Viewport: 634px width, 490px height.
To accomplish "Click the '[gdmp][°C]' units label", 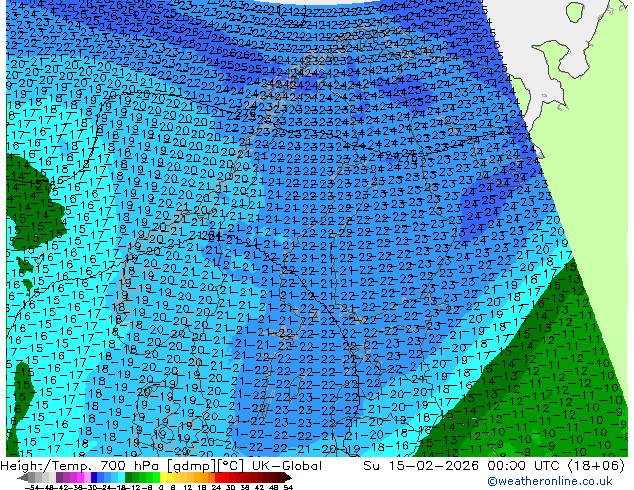I will click(207, 466).
